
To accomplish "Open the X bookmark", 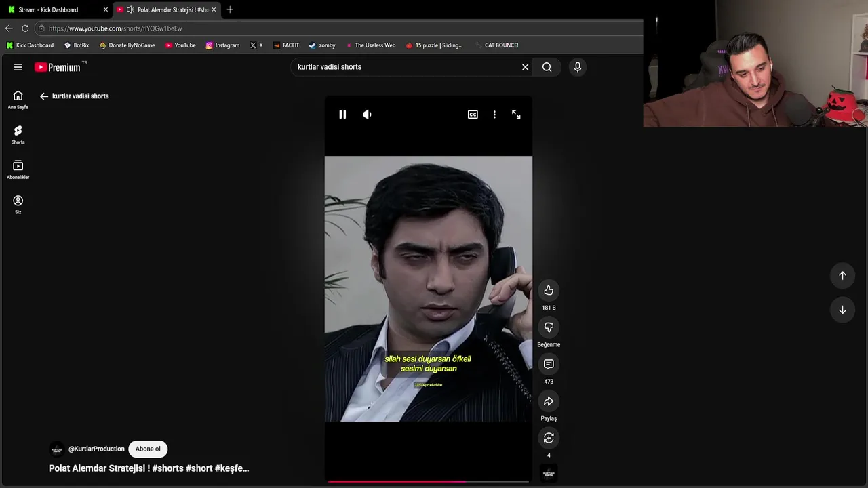I will (256, 45).
